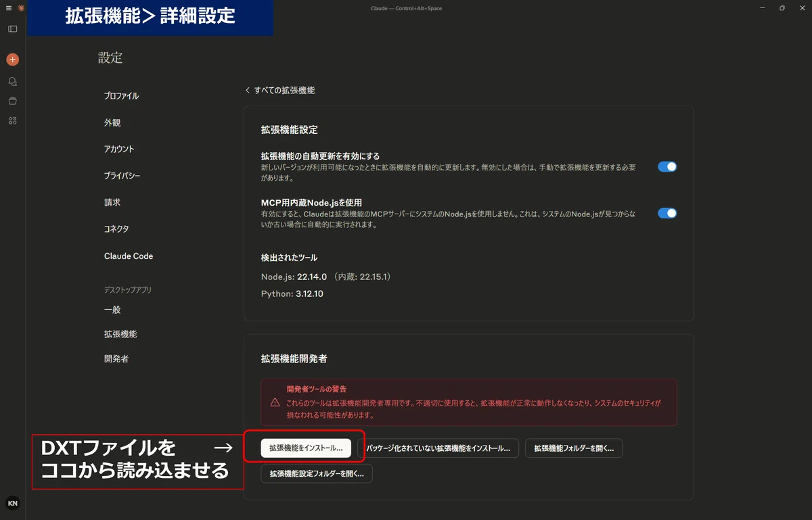Click the KN user avatar
Image resolution: width=812 pixels, height=520 pixels.
click(x=12, y=503)
